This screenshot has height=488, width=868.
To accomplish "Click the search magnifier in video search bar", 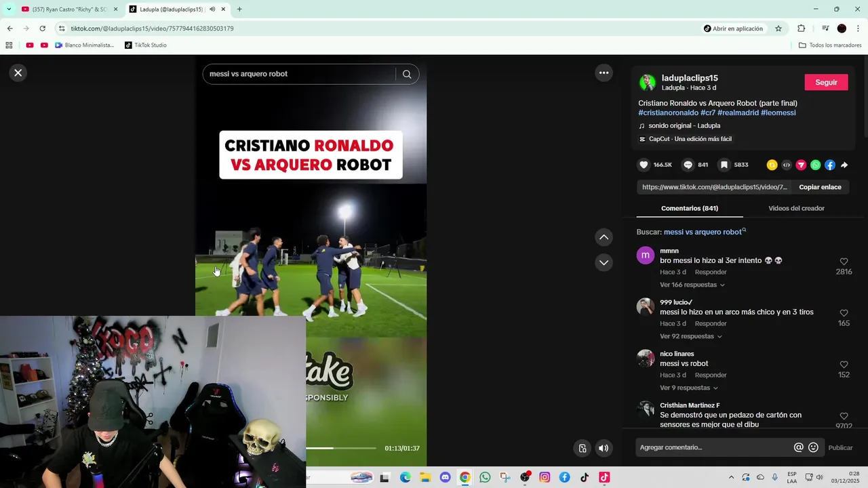I will coord(407,74).
